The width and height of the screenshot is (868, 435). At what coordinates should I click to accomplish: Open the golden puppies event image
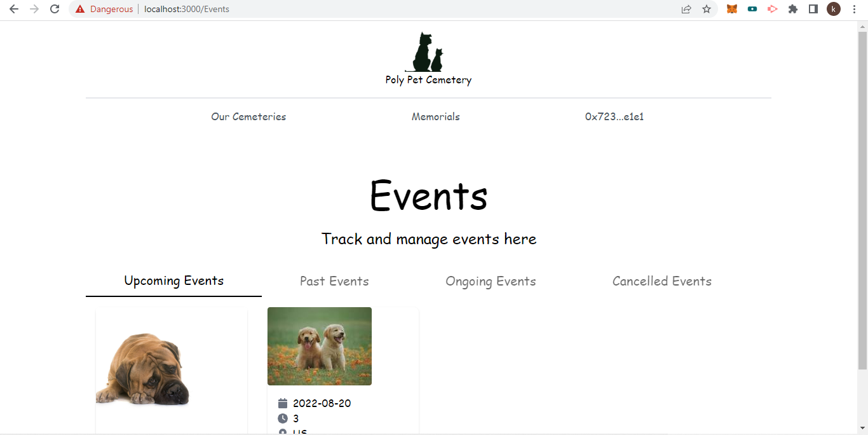click(x=320, y=346)
